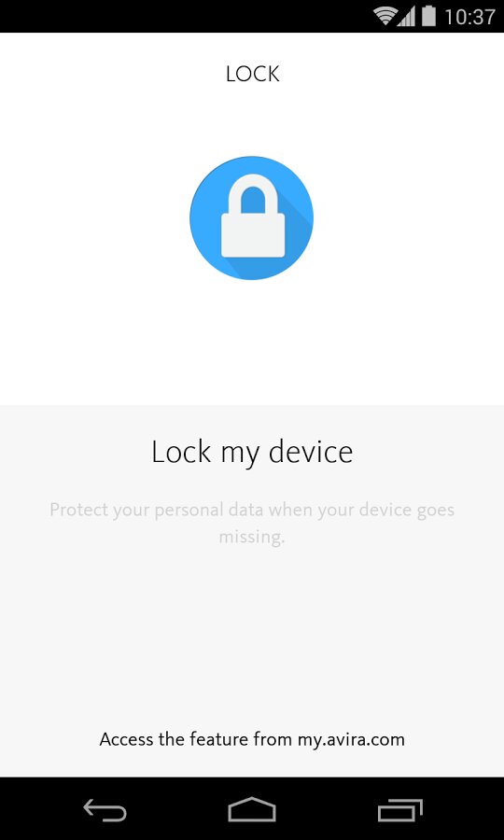504x840 pixels.
Task: Tap the empty left side of the status bar
Action: (182, 16)
